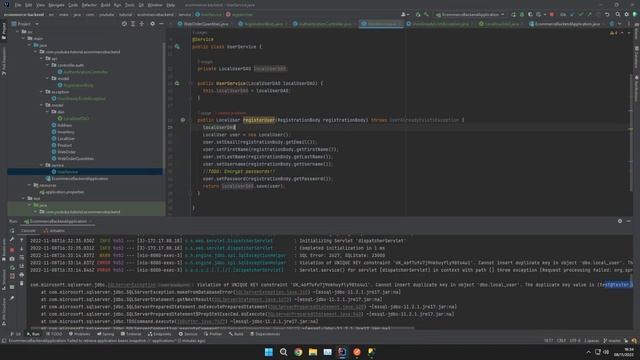Hide the Project panel with minus icon
Screen dimensions: 640x360
coord(161,24)
